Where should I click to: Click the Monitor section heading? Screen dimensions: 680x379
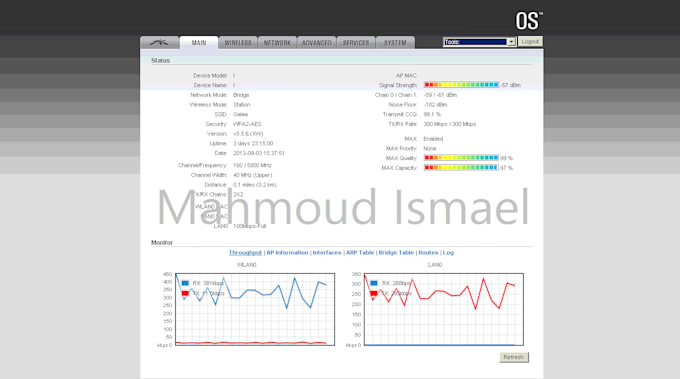coord(162,242)
